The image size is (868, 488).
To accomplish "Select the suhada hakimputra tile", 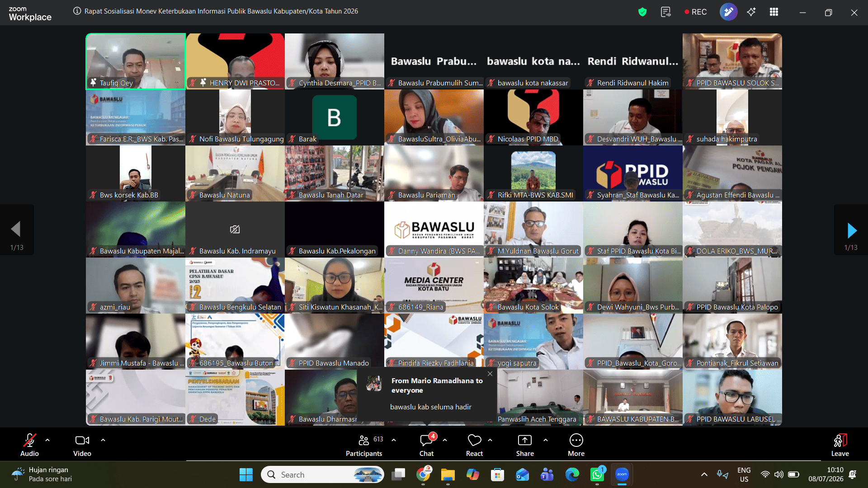I will coord(732,117).
